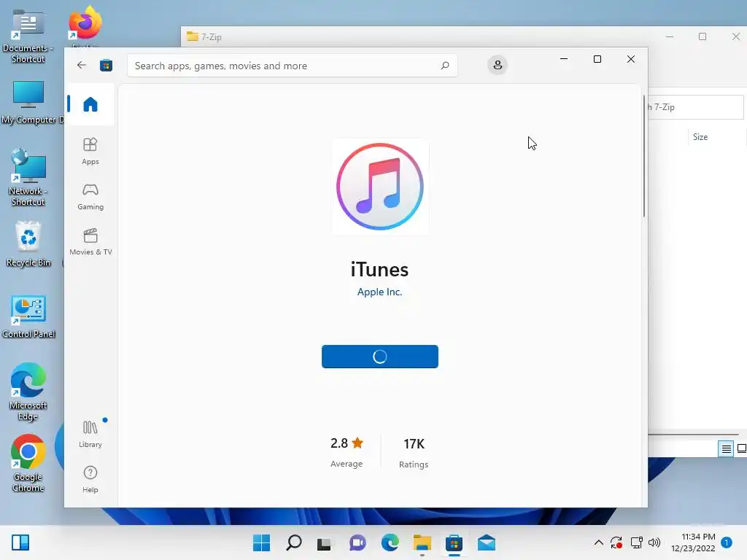Click the iTunes title text
The height and width of the screenshot is (560, 747).
379,270
